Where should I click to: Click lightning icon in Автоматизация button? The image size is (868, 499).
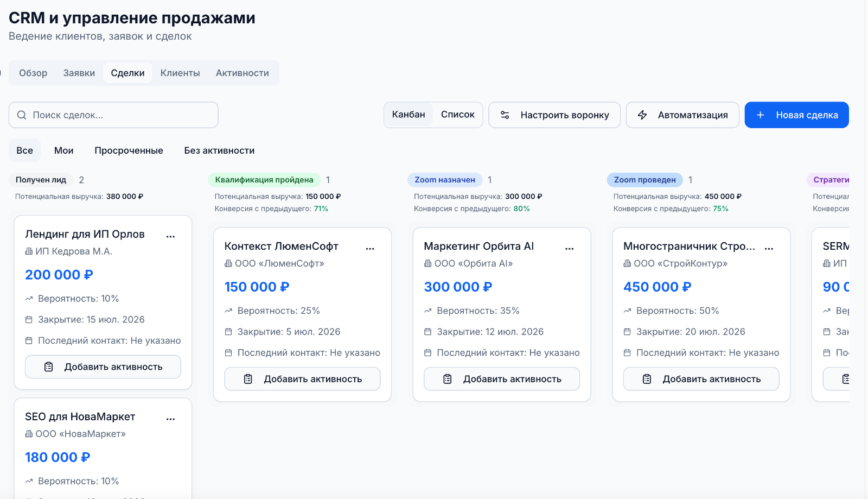[x=642, y=115]
